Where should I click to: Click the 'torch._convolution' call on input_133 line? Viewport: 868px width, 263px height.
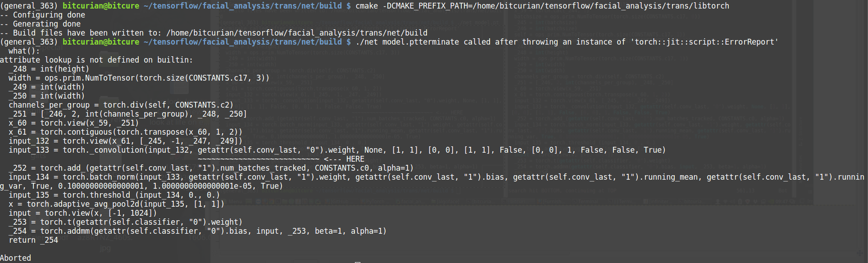(104, 150)
